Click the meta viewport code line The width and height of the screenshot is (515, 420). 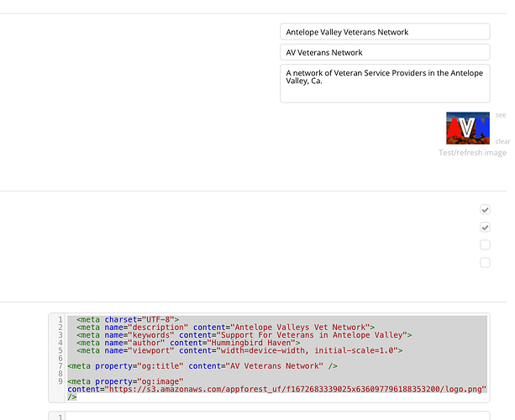click(239, 351)
